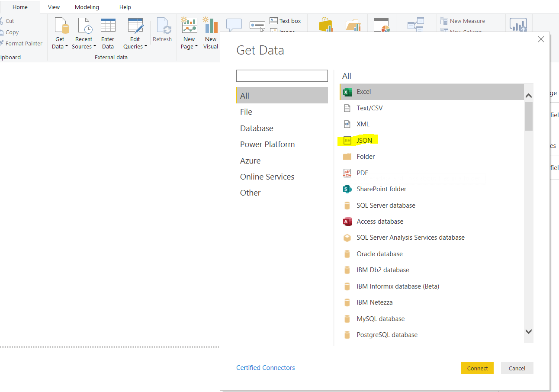Open the View menu tab
The image size is (559, 392).
[x=54, y=7]
